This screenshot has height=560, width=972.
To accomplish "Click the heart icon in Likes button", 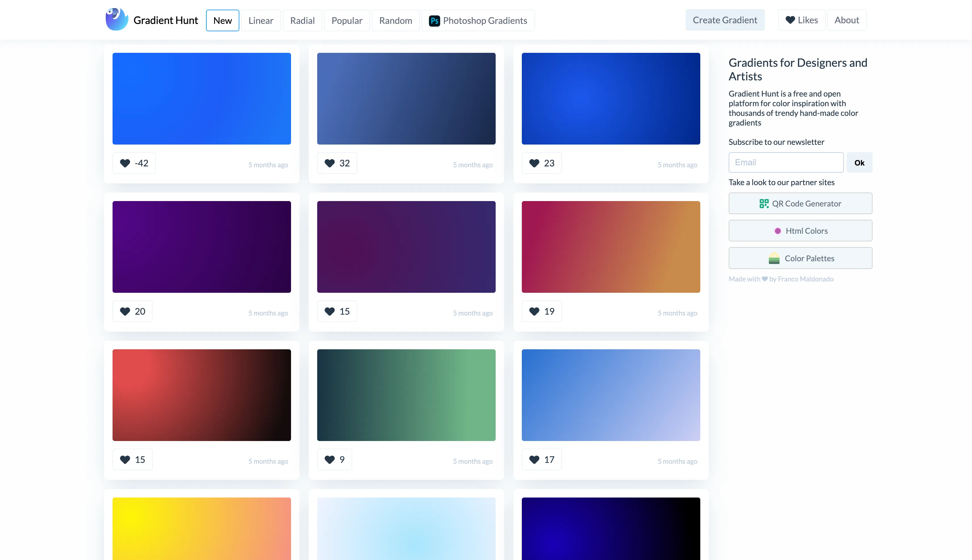I will 790,20.
